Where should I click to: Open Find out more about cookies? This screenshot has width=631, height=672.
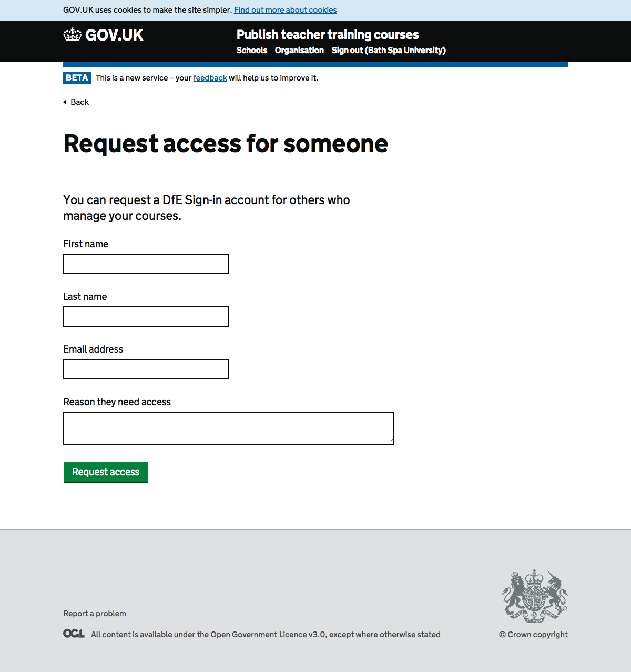click(x=285, y=10)
